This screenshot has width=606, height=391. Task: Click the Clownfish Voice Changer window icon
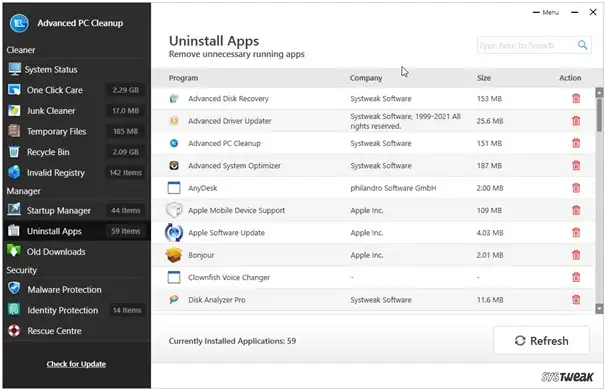(174, 277)
